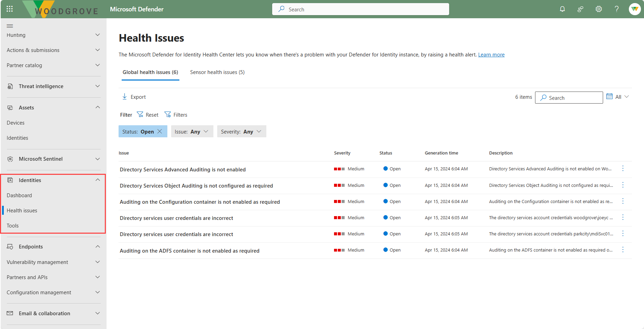Open the app launcher waffle icon
644x329 pixels.
pyautogui.click(x=10, y=9)
